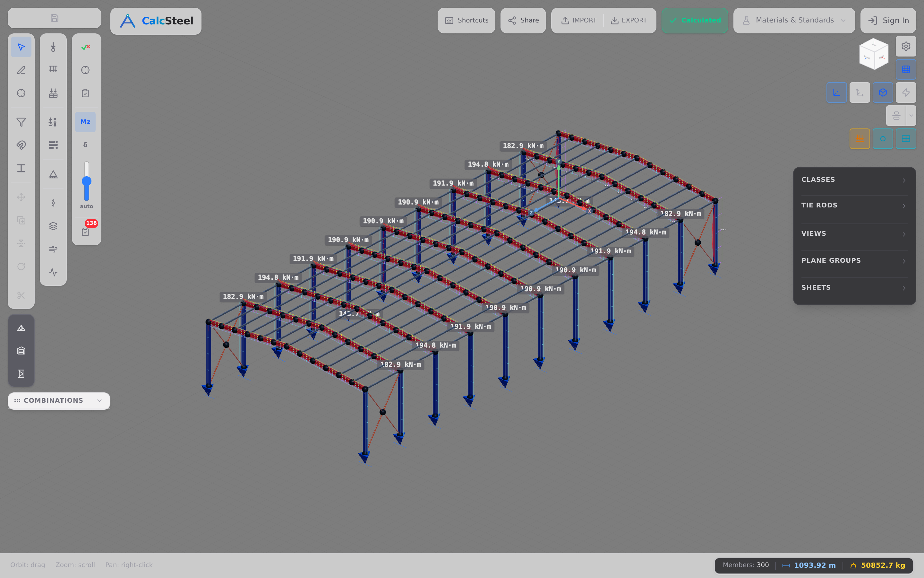This screenshot has width=924, height=578.
Task: Open the horizontal bars list icon
Action: pos(53,145)
